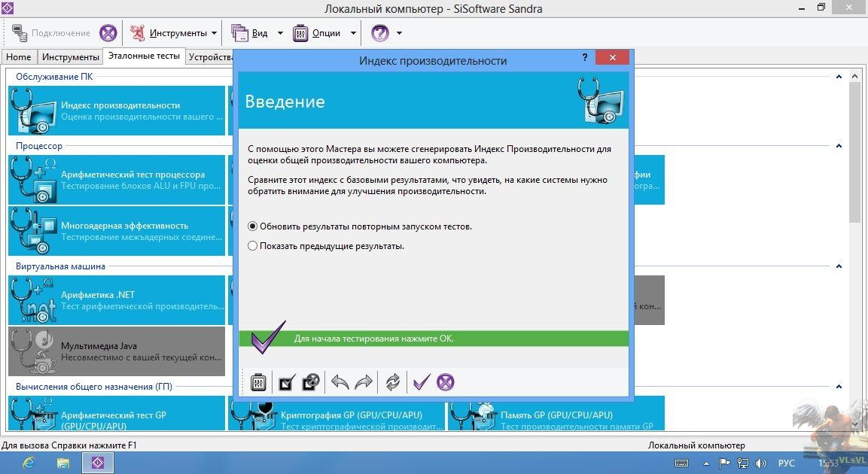868x474 pixels.
Task: Open the Action Center flag icon
Action: (724, 463)
